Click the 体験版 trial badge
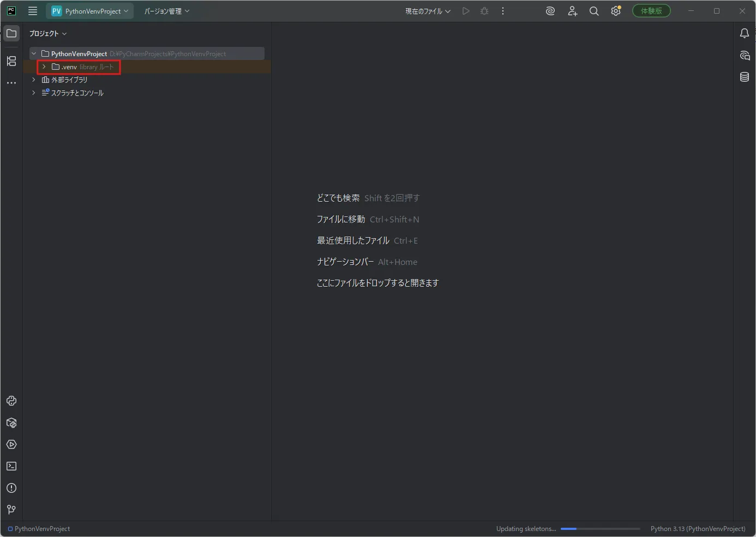 (x=651, y=11)
